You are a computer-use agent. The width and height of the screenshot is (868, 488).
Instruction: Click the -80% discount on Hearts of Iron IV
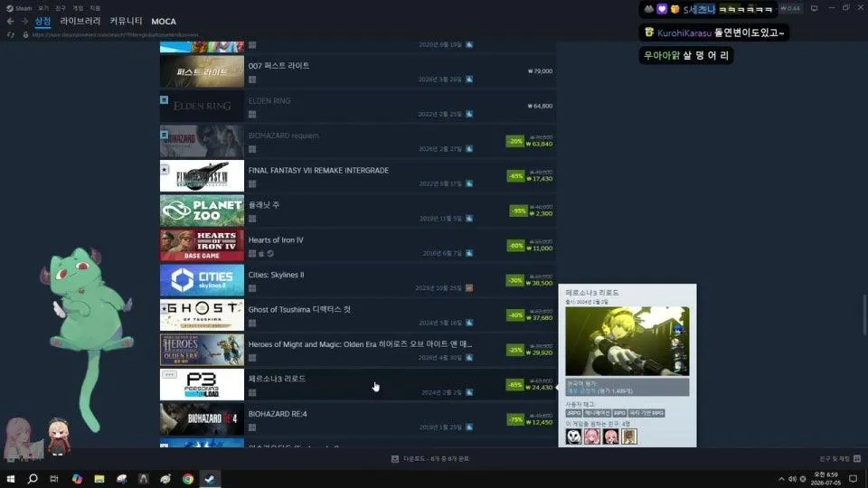[515, 246]
